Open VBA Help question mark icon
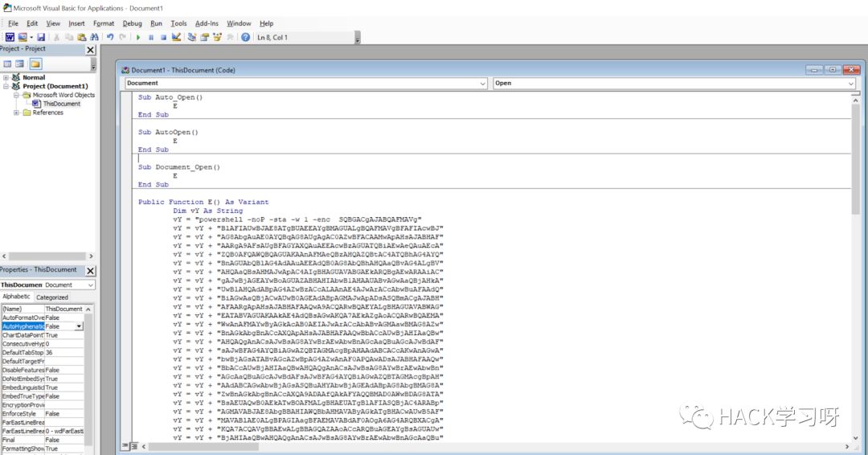 (x=245, y=37)
